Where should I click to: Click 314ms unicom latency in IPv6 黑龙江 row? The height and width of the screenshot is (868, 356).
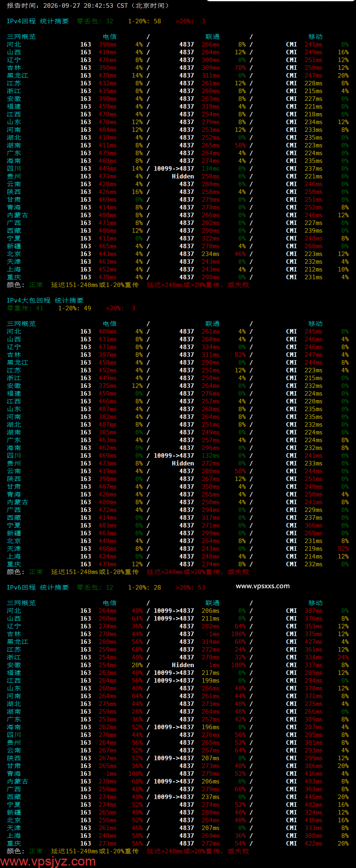(x=210, y=642)
